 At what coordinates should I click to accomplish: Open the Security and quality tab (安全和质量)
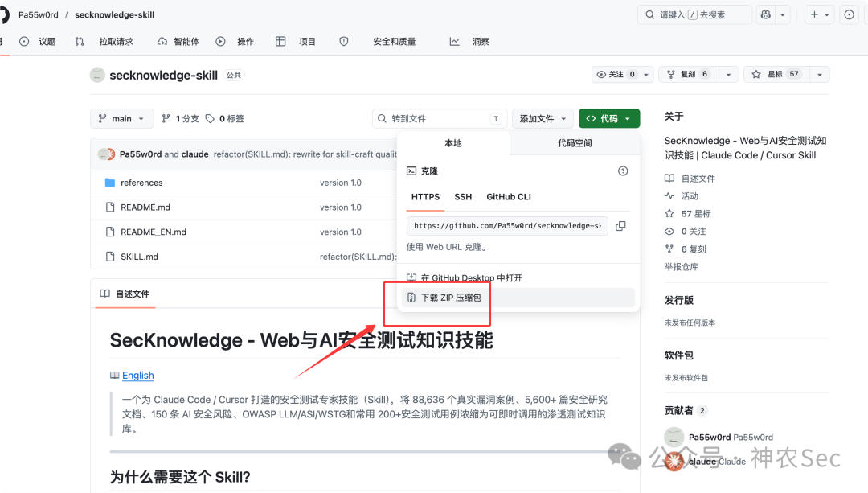click(394, 42)
